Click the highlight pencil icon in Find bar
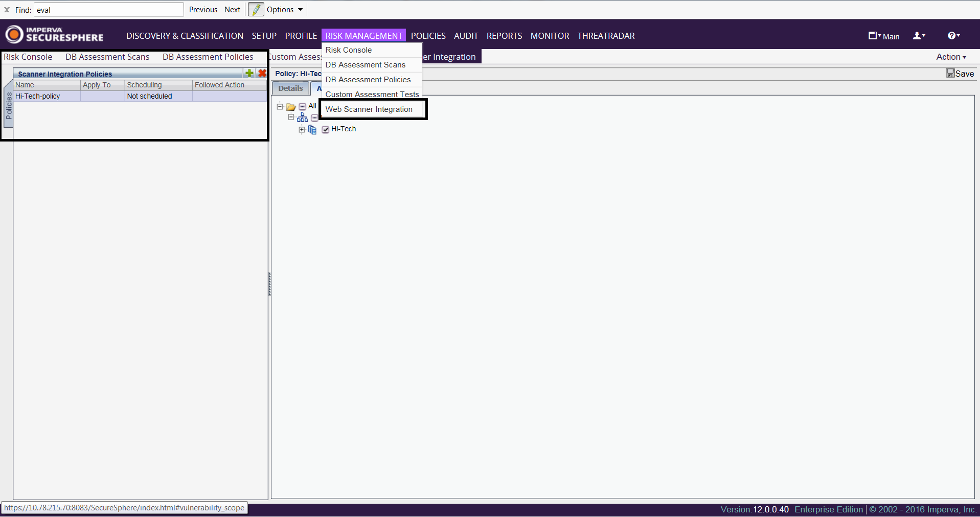The height and width of the screenshot is (517, 980). 256,9
